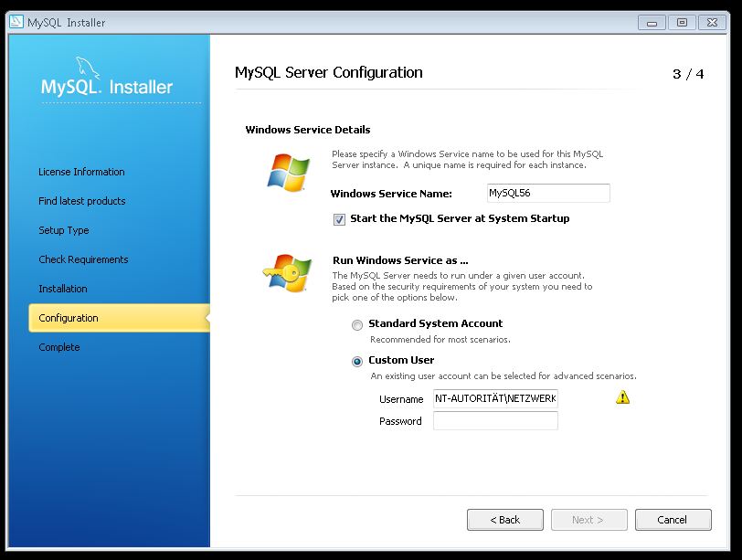This screenshot has height=560, width=742.
Task: Open the Setup Type step
Action: coord(63,230)
